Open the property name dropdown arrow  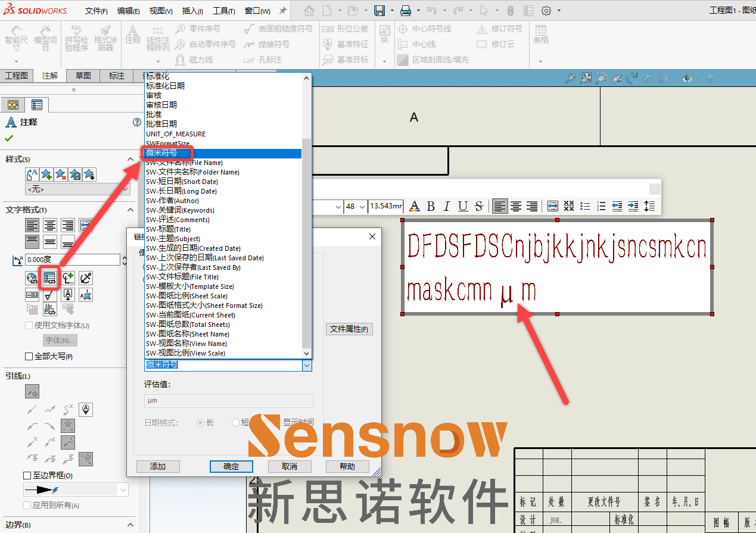(x=307, y=365)
